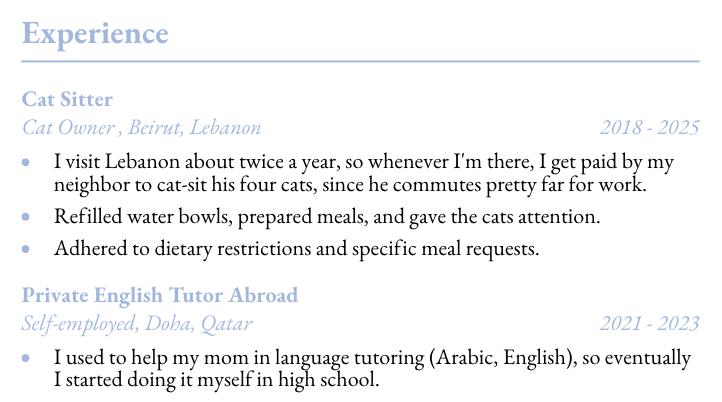Click the 2018 - 2025 date range
Image resolution: width=722 pixels, height=402 pixels.
coord(650,128)
